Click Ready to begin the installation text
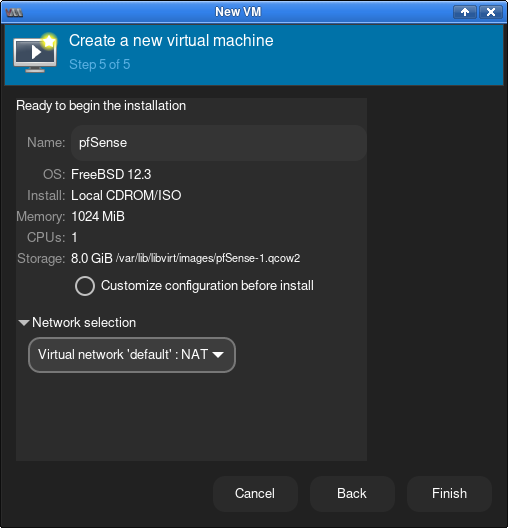508x528 pixels. pos(101,106)
